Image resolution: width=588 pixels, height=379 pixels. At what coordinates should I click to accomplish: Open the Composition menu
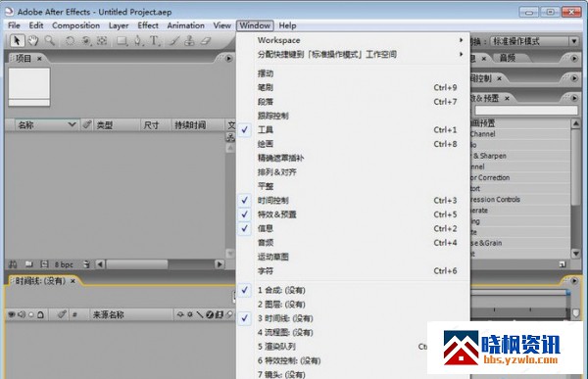coord(75,25)
